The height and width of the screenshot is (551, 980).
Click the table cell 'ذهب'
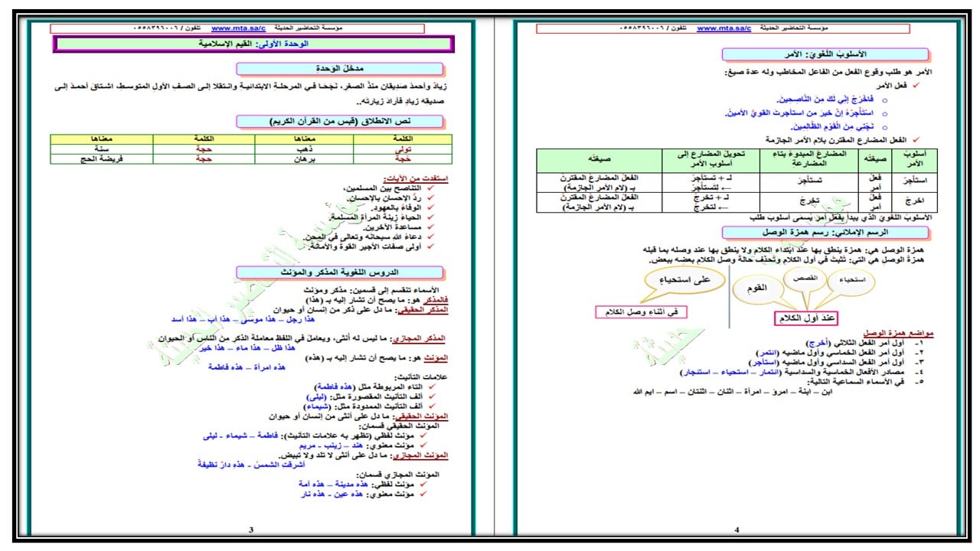click(x=303, y=150)
